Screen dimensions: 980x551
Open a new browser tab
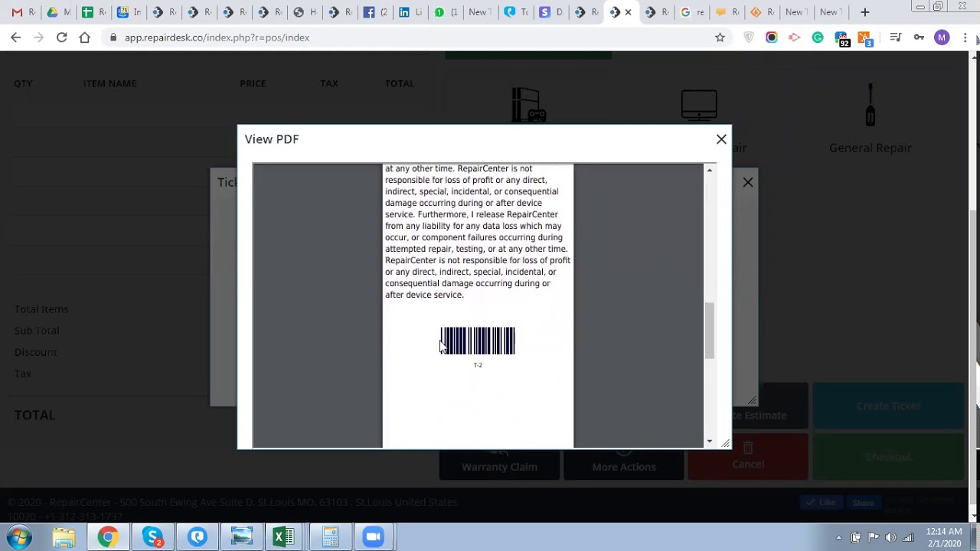coord(865,12)
